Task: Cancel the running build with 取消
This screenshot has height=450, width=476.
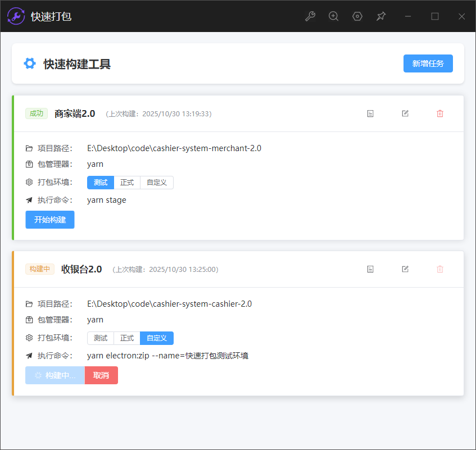Action: coord(101,375)
